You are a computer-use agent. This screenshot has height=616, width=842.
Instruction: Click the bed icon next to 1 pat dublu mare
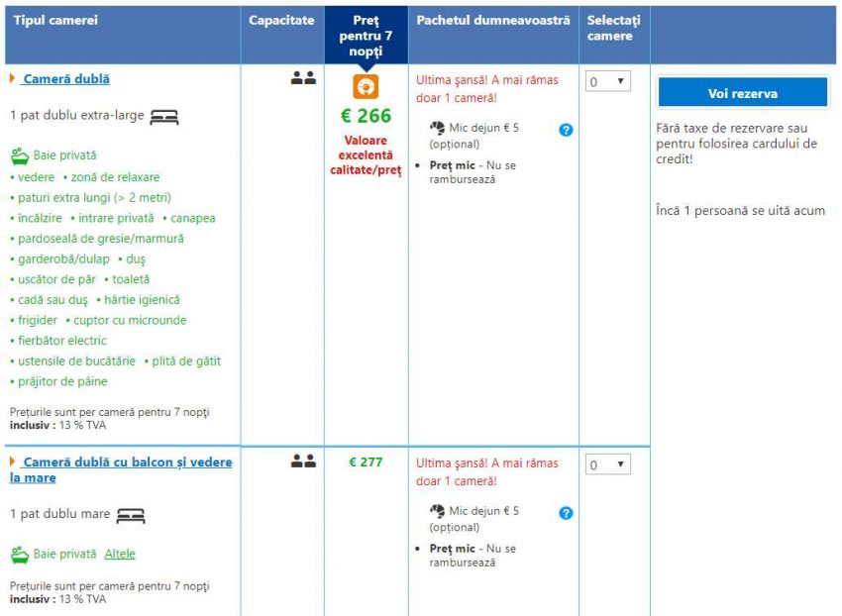click(131, 515)
